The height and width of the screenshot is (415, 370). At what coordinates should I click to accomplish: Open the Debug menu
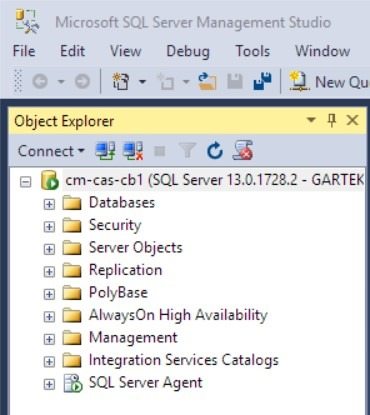(x=188, y=51)
